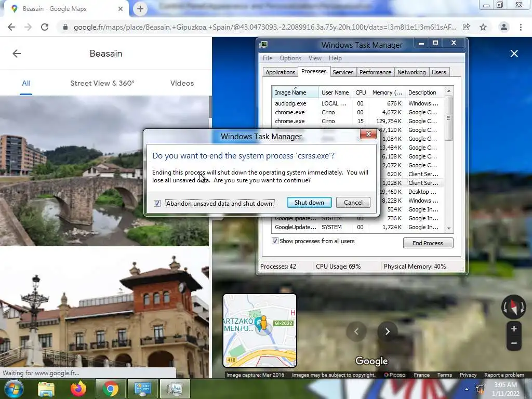Click the Chrome forward navigation arrow
This screenshot has height=399, width=532.
pyautogui.click(x=28, y=27)
